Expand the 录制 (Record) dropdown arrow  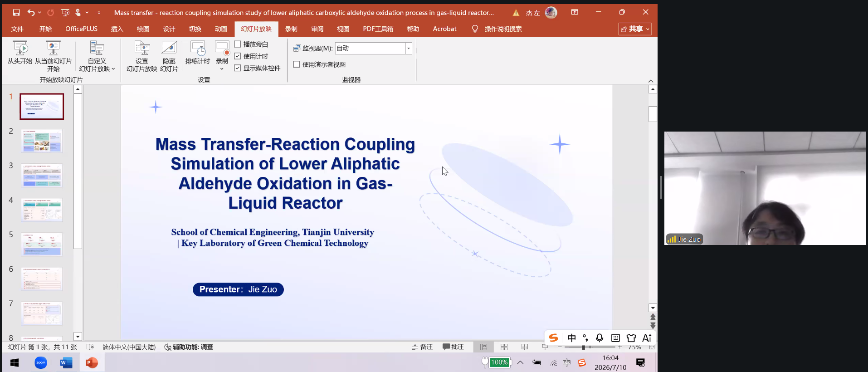222,69
